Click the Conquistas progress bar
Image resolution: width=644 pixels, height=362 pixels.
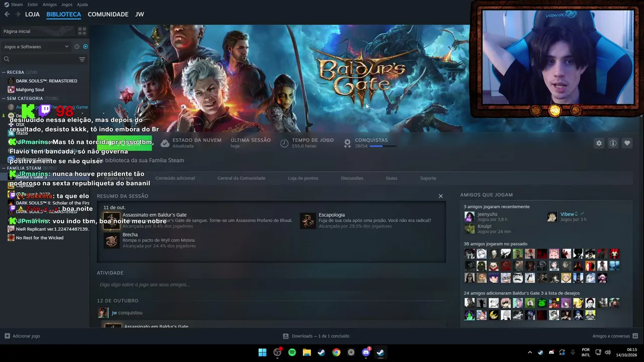click(383, 146)
